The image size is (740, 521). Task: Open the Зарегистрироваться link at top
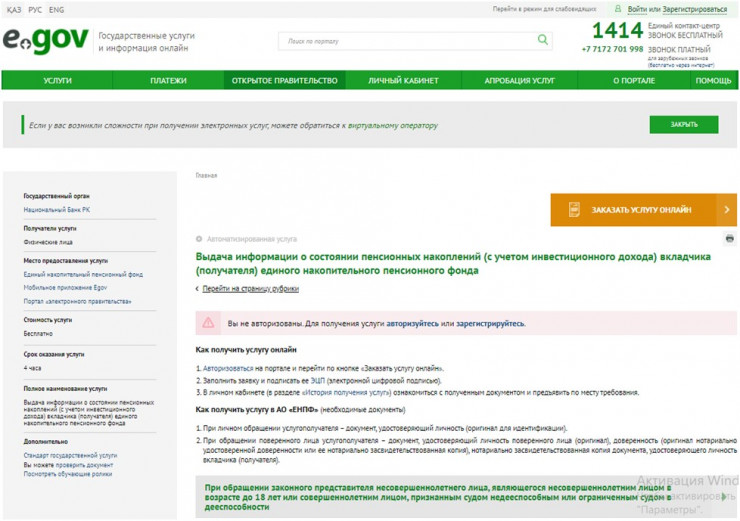tap(695, 9)
